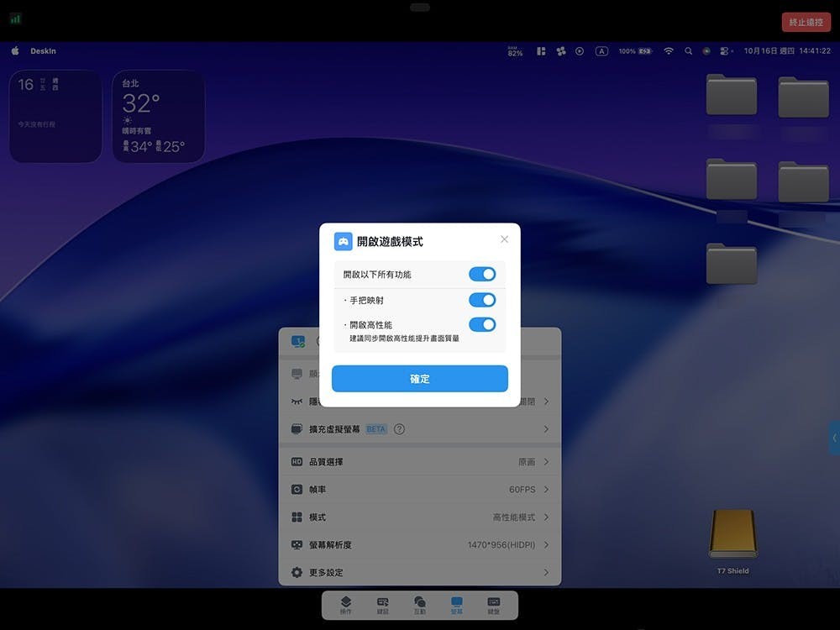Click the Wi-Fi icon in the menu bar
Image resolution: width=840 pixels, height=630 pixels.
669,51
